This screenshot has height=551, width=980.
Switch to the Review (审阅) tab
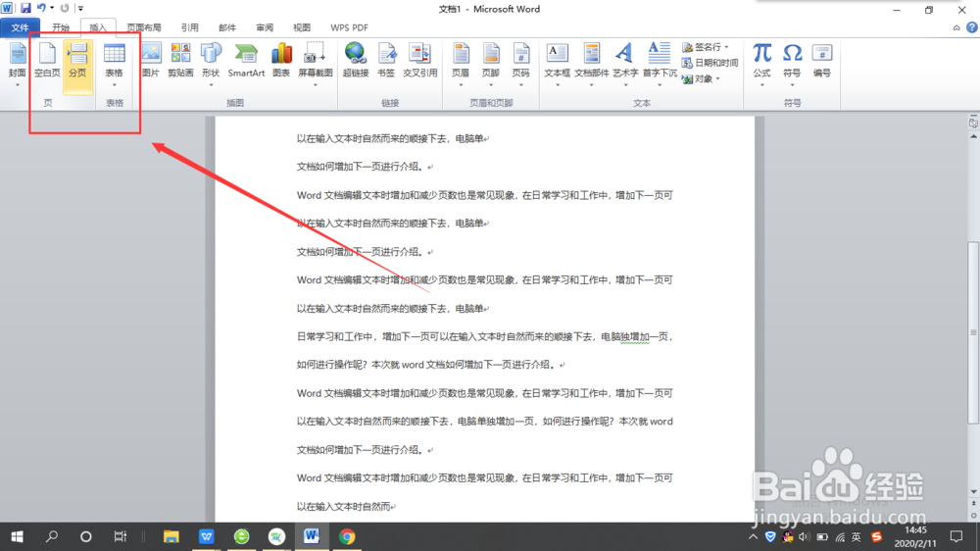[x=265, y=27]
